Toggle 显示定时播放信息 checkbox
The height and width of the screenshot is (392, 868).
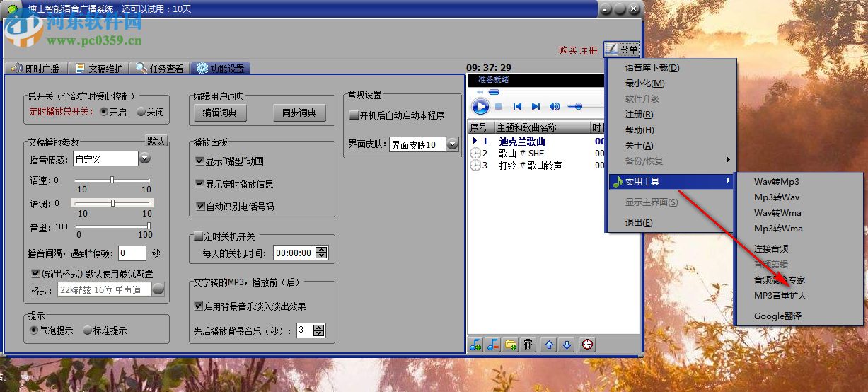[x=199, y=184]
